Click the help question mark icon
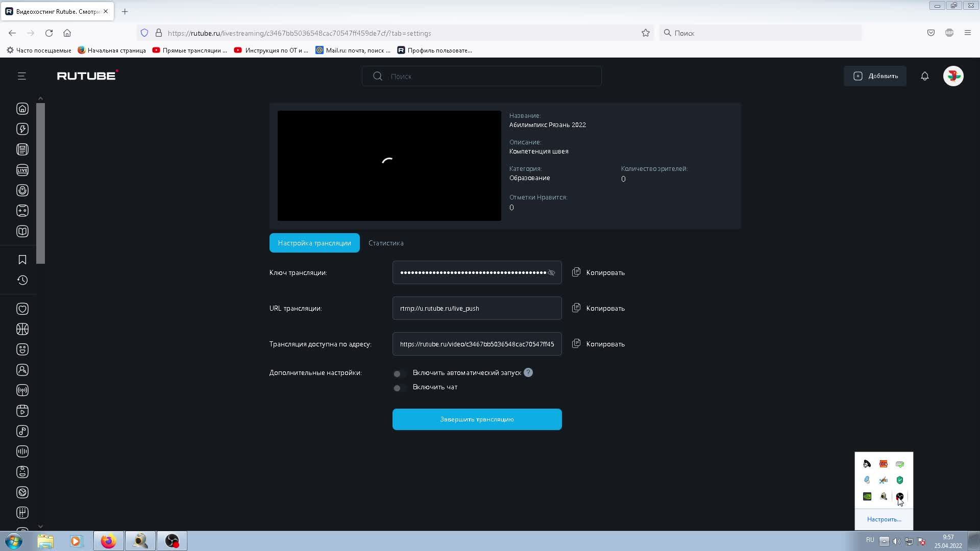980x551 pixels. coord(528,373)
